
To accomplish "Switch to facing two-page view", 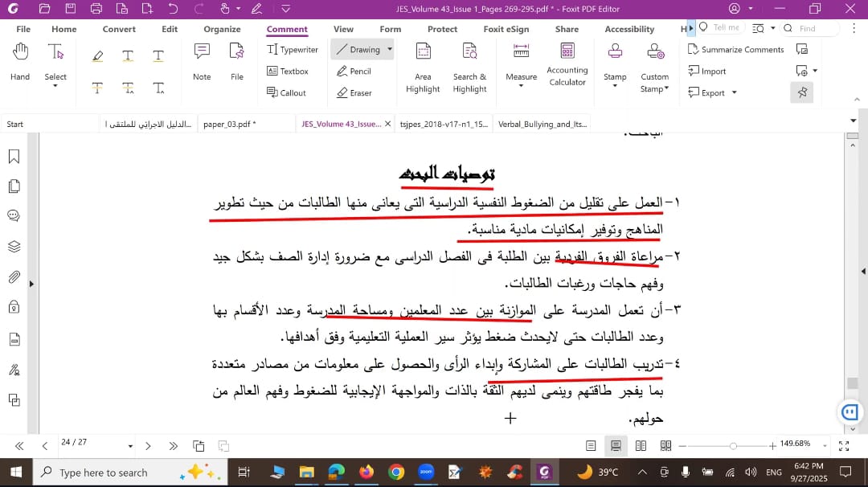I will coord(641,445).
